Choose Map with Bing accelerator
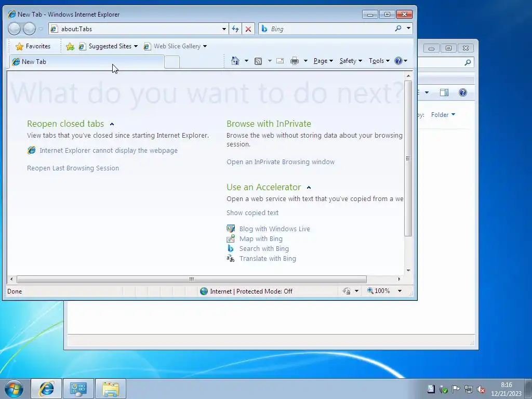 click(x=261, y=239)
